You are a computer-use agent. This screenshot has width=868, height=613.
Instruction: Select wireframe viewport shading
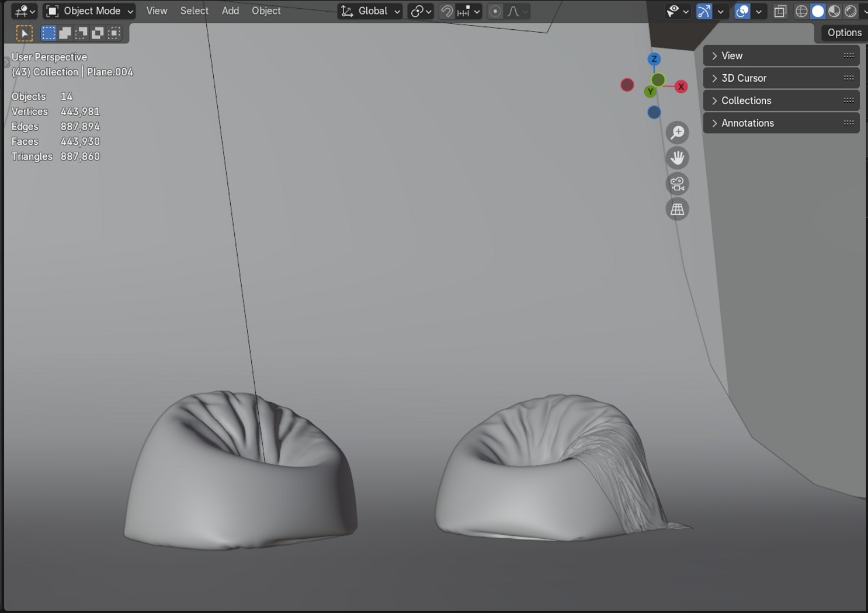click(801, 11)
